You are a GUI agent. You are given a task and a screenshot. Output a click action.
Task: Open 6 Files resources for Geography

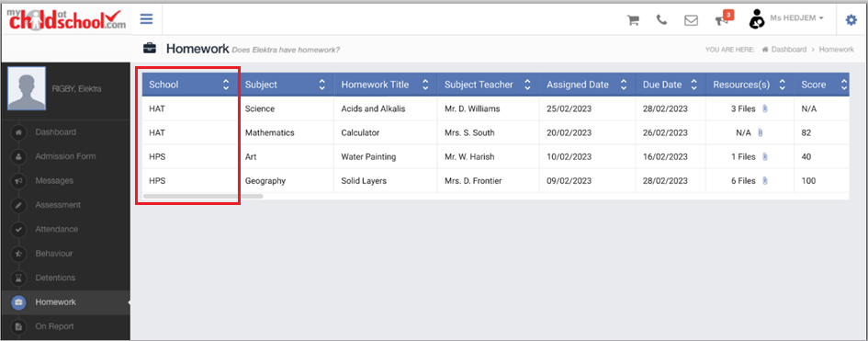743,181
